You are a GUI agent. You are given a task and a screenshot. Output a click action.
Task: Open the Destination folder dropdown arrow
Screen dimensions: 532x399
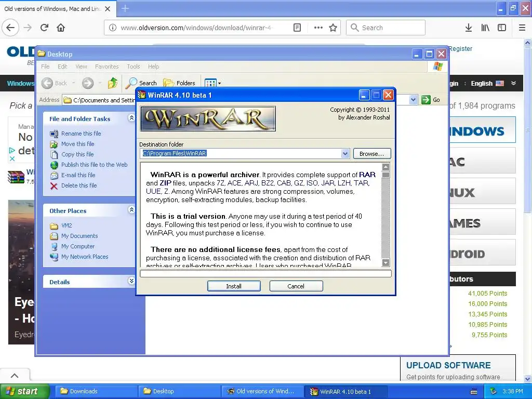[345, 153]
